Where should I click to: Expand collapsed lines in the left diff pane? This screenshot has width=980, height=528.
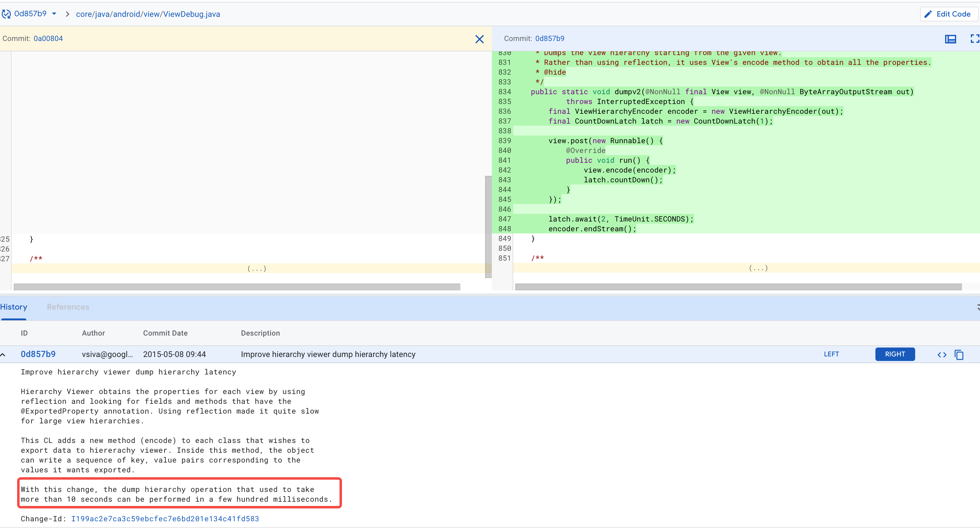tap(257, 269)
